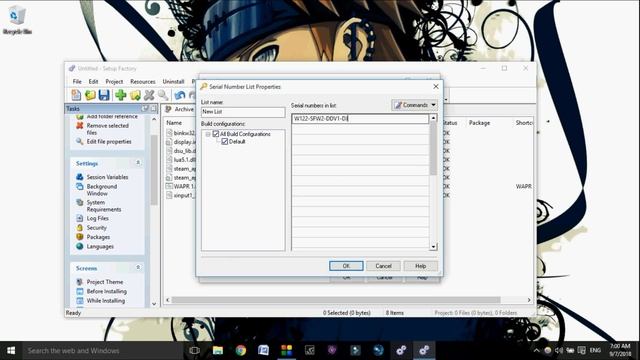
Task: Click the green plus Add files icon
Action: coord(120,95)
